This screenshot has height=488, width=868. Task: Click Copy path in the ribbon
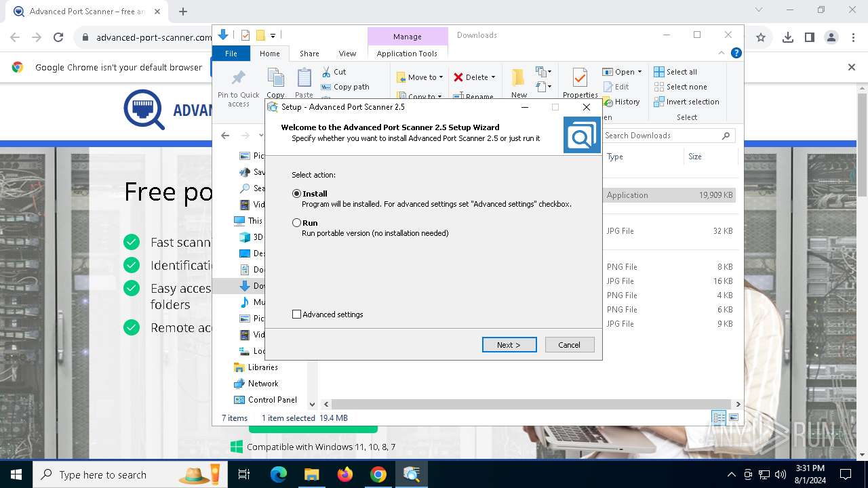[x=345, y=87]
